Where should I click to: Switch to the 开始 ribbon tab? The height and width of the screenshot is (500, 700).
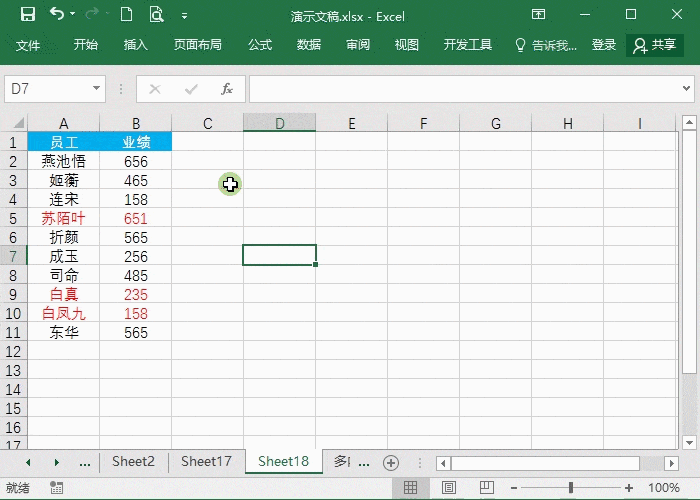point(86,45)
